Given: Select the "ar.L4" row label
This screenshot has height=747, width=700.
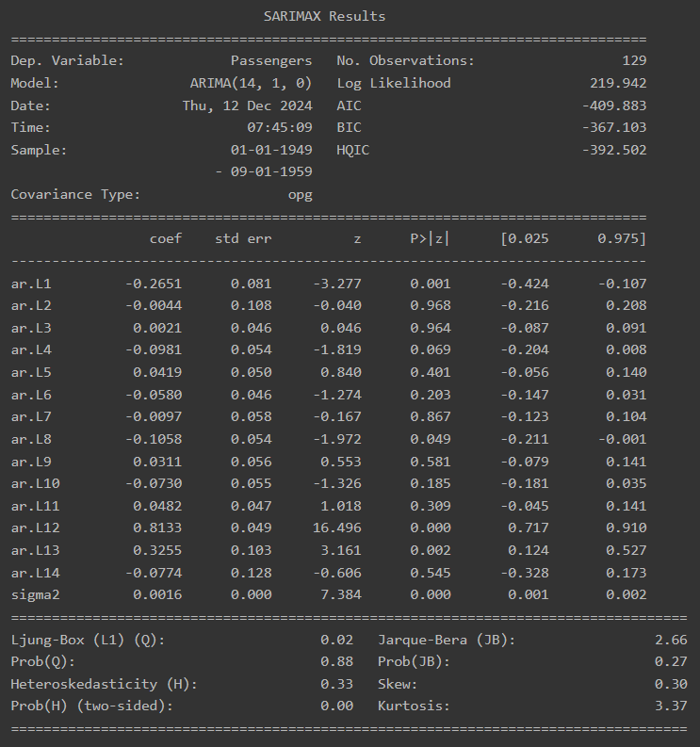Looking at the screenshot, I should point(31,350).
